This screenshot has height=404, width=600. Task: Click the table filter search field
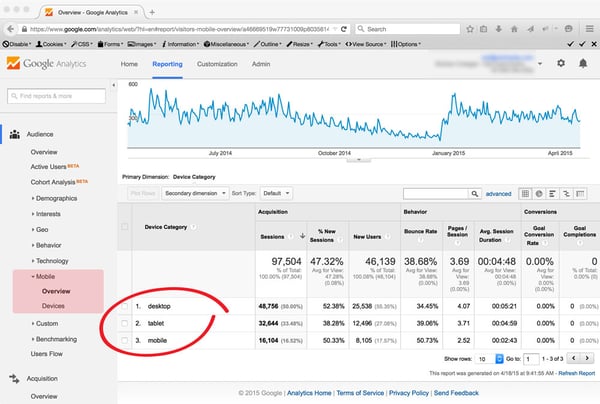click(436, 194)
